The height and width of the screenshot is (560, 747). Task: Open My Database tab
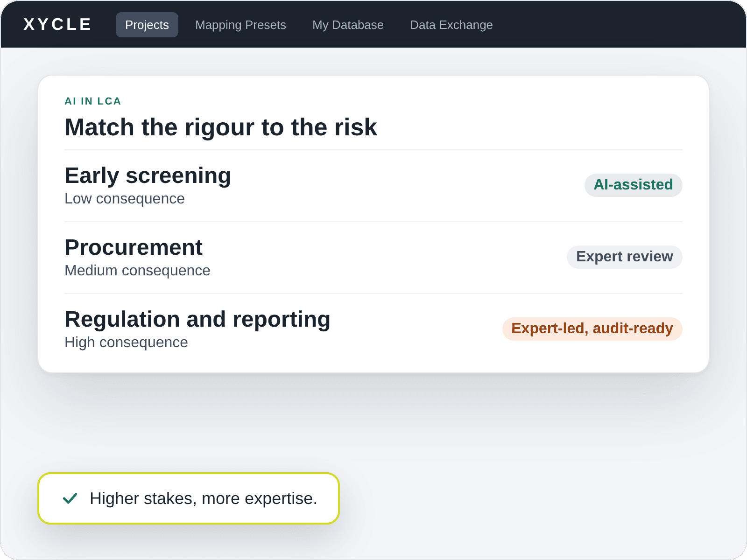pyautogui.click(x=348, y=25)
